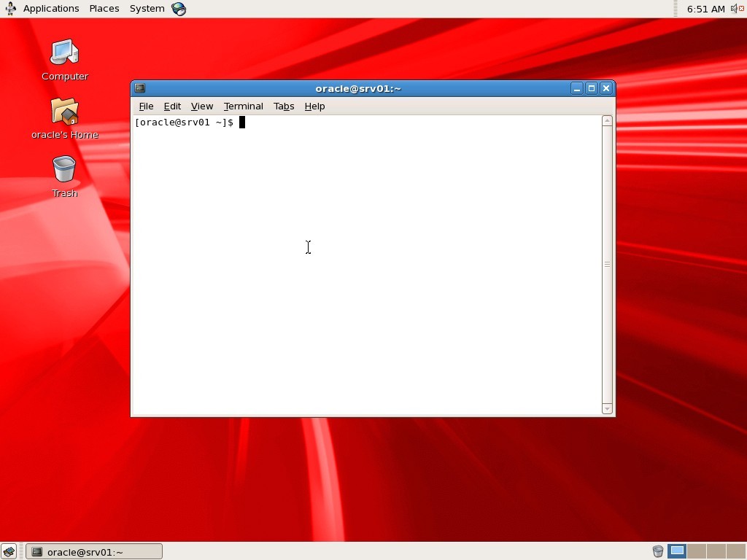This screenshot has width=747, height=560.
Task: Open the terminal View menu
Action: [x=202, y=106]
